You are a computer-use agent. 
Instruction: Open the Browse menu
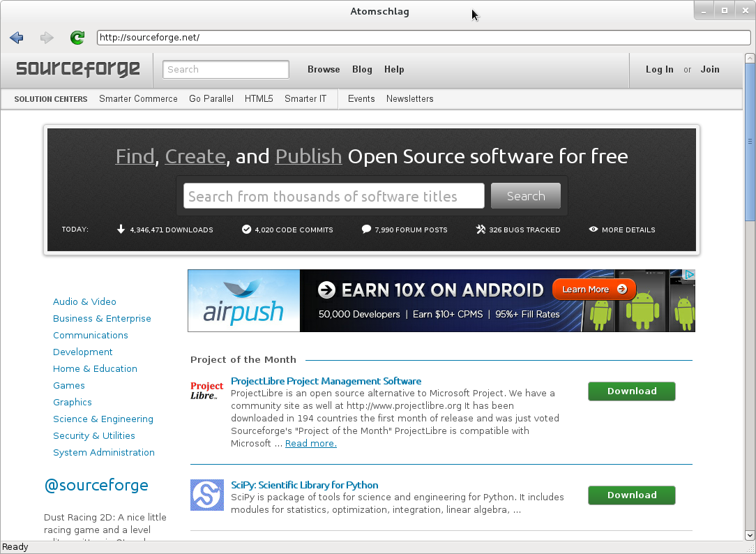tap(323, 69)
